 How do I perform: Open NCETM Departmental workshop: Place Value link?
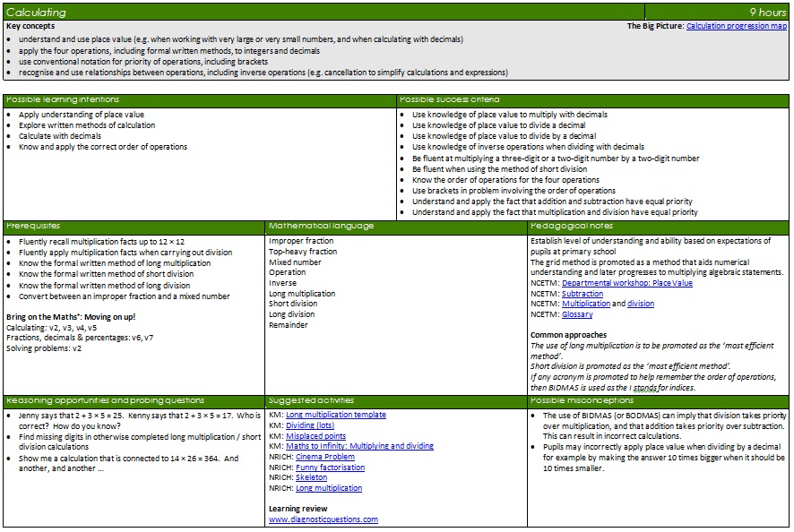click(x=627, y=283)
